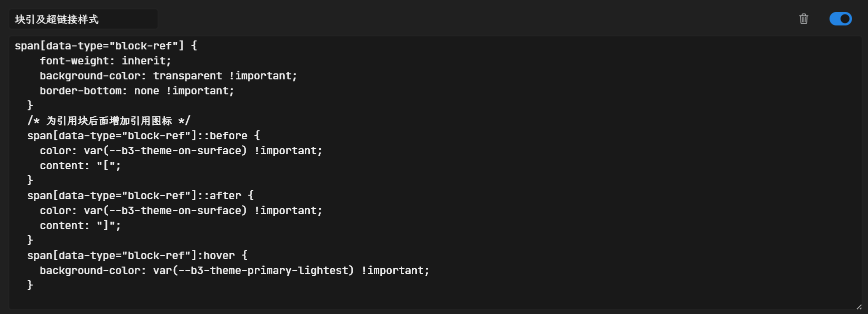This screenshot has width=868, height=314.
Task: Place cursor on the font-weight: inherit line
Action: pyautogui.click(x=105, y=61)
